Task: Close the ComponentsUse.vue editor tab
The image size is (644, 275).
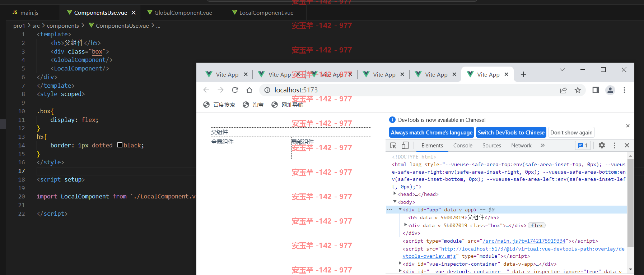Action: click(134, 13)
